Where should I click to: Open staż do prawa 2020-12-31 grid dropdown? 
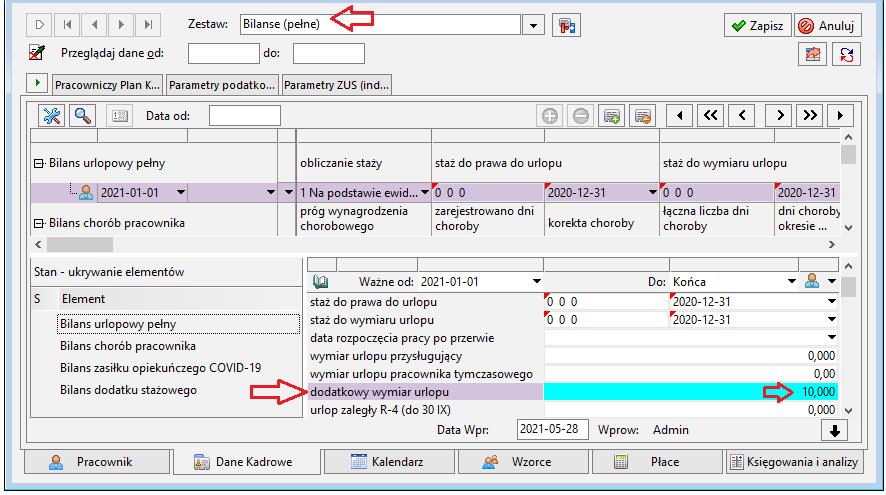coord(653,193)
